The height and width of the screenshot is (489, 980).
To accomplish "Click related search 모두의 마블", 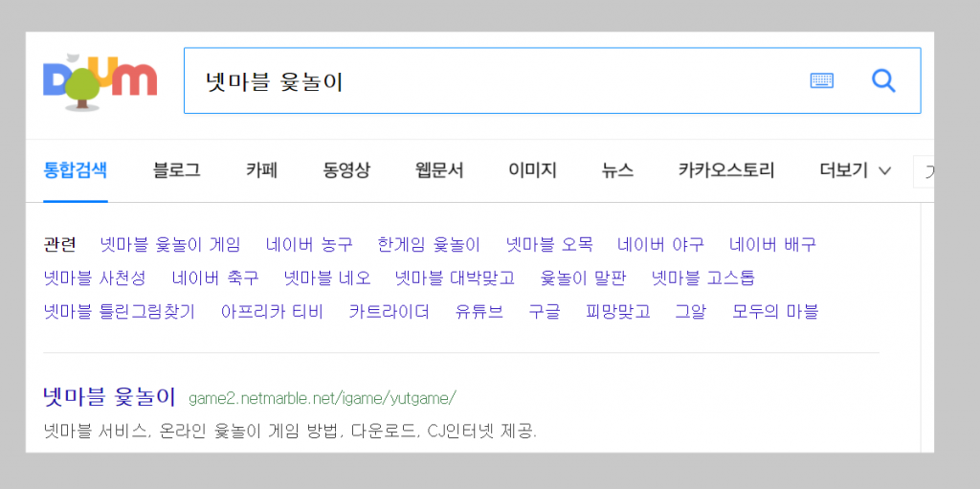I will (775, 311).
